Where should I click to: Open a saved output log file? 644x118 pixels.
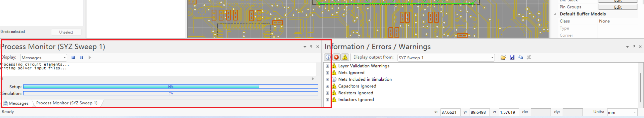coord(503,57)
